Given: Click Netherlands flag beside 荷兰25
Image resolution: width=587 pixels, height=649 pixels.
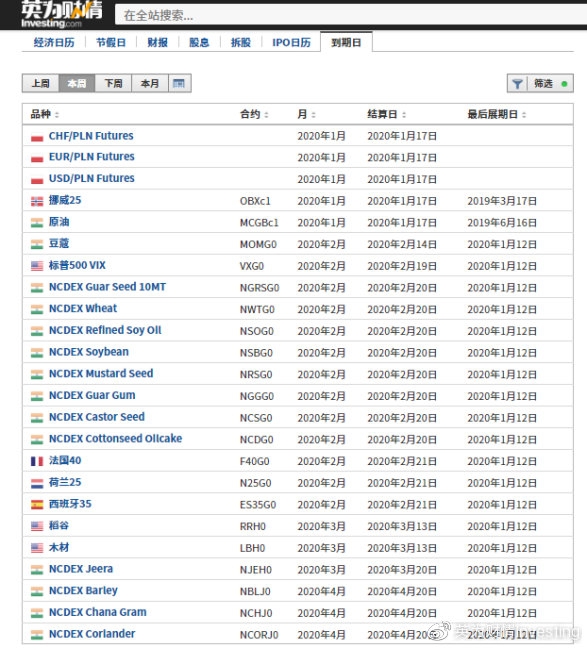Looking at the screenshot, I should (37, 483).
